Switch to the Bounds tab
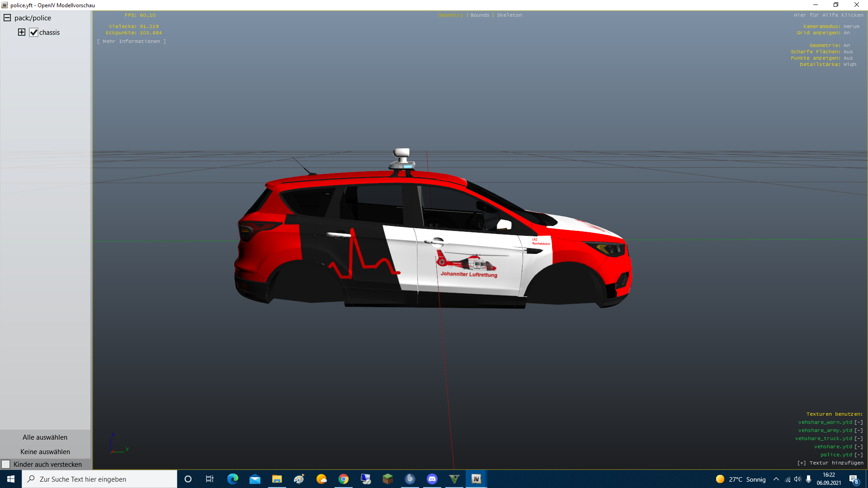The image size is (868, 488). 480,15
